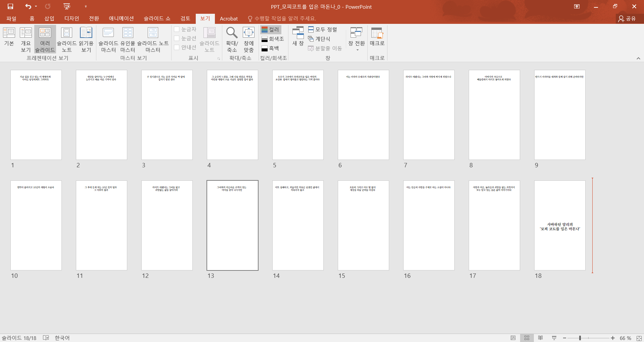
Task: Open the Review tab (검토)
Action: pyautogui.click(x=185, y=18)
